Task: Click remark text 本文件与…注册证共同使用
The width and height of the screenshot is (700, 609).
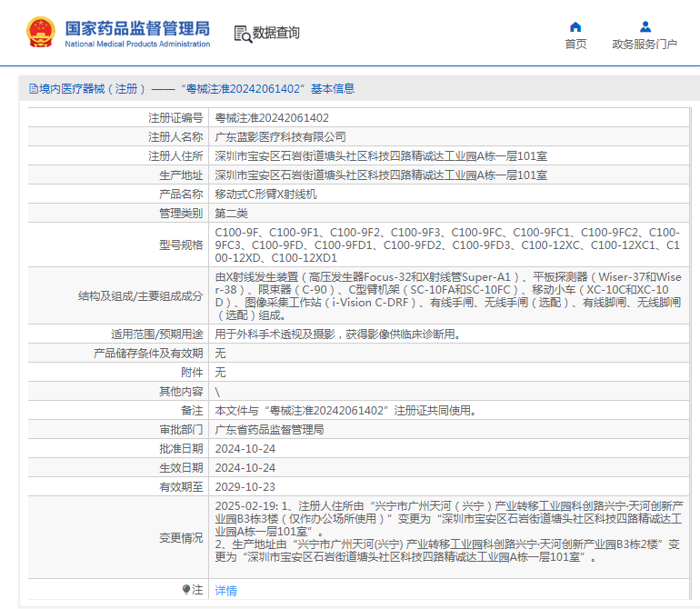Action: coord(345,410)
